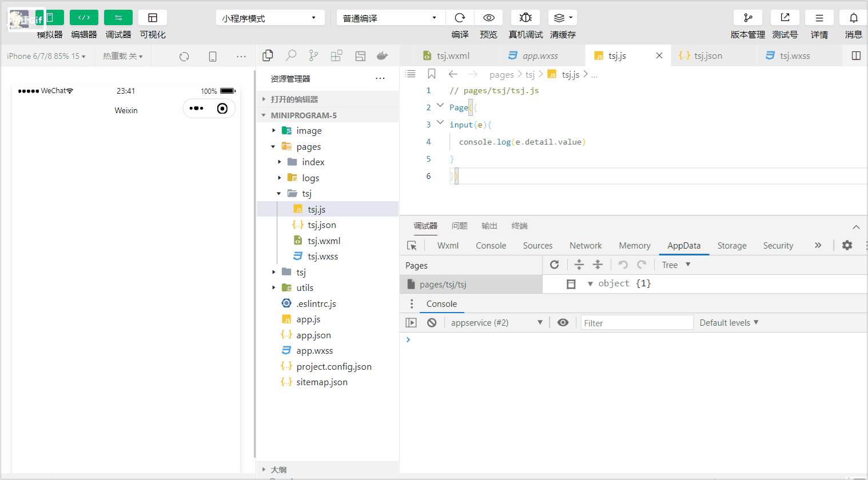Expand the 打开的编辑器 section
The height and width of the screenshot is (480, 868).
pyautogui.click(x=328, y=99)
